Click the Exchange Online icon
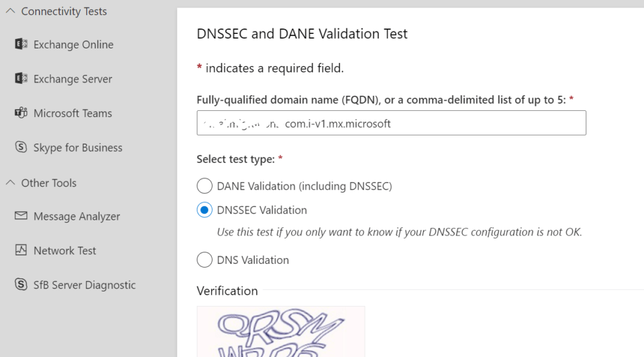Image resolution: width=644 pixels, height=357 pixels. click(x=21, y=43)
